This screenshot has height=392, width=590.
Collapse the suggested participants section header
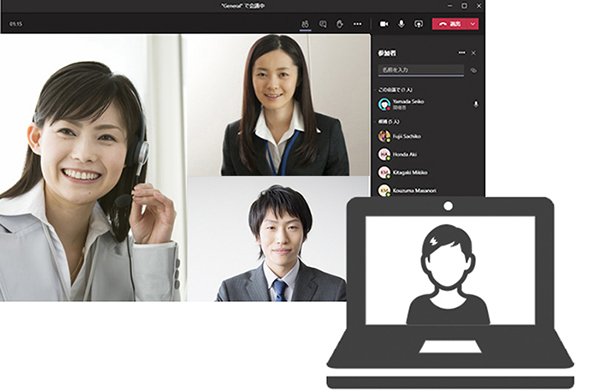click(x=388, y=122)
